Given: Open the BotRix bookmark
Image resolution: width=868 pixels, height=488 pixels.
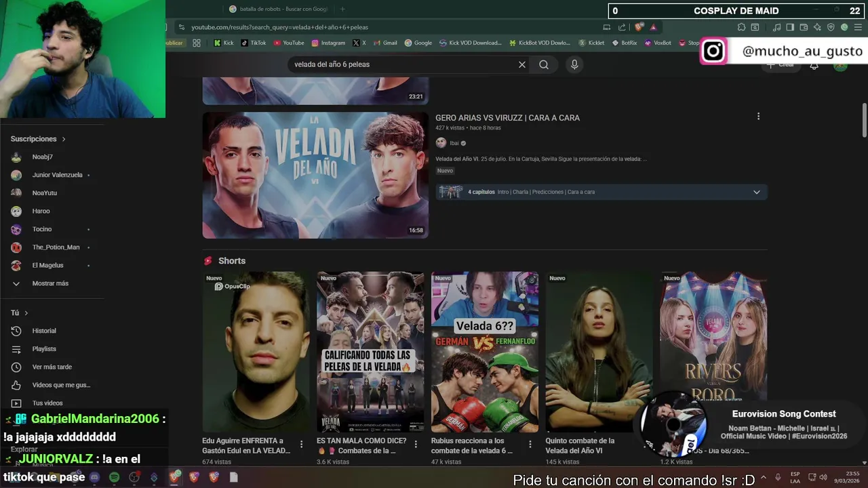Looking at the screenshot, I should [x=625, y=43].
